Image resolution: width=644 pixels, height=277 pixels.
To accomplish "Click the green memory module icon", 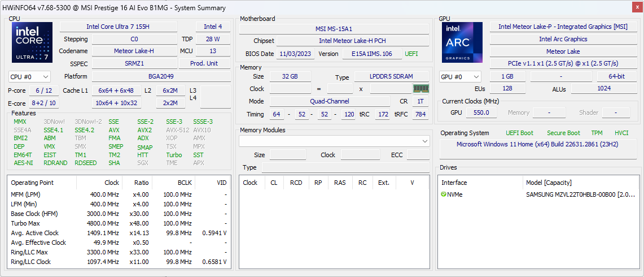I will click(x=420, y=89).
